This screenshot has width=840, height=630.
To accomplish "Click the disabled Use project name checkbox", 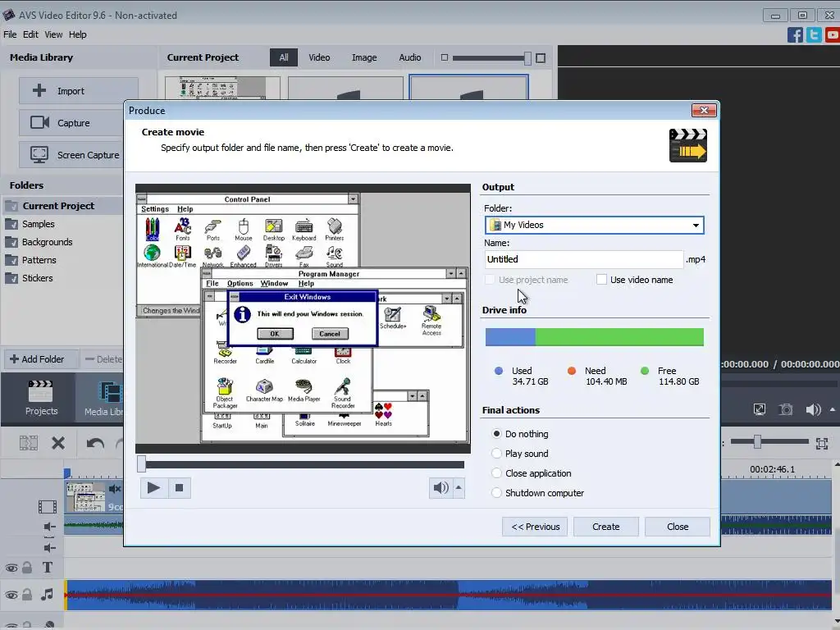I will point(490,280).
